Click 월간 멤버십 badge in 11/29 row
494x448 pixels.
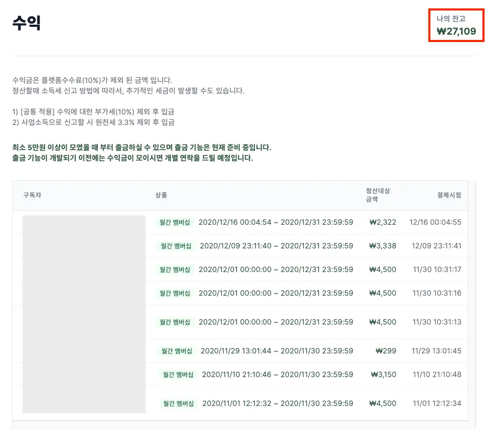(177, 351)
